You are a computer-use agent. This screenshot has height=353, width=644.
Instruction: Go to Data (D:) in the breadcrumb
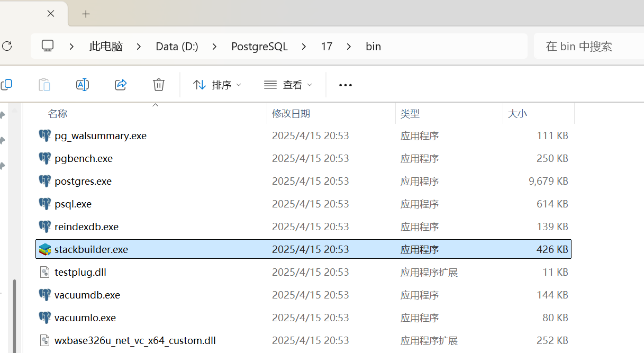point(177,47)
